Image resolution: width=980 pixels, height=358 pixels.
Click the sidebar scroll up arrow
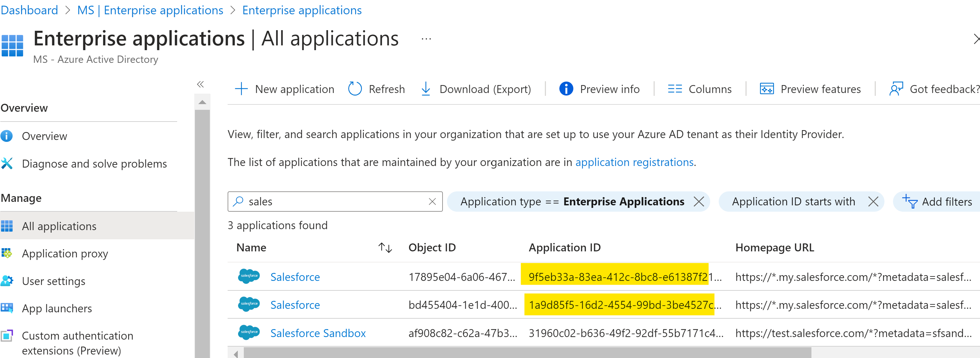[203, 102]
